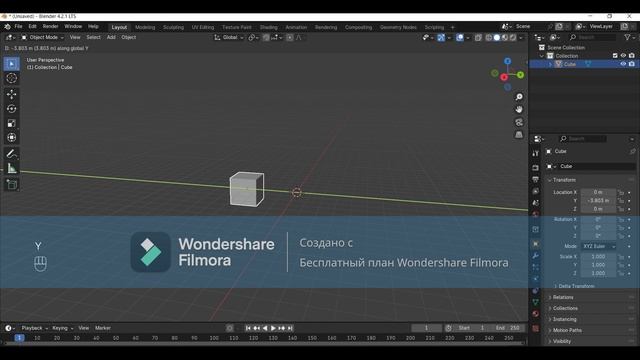Viewport: 640px width, 360px height.
Task: Select the Measure tool
Action: (11, 168)
